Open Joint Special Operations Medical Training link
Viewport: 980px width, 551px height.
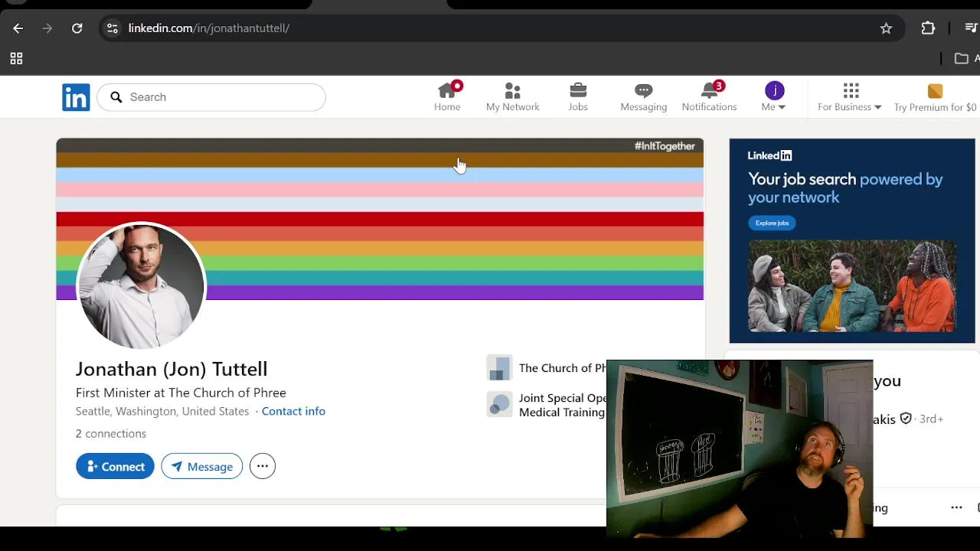(562, 405)
